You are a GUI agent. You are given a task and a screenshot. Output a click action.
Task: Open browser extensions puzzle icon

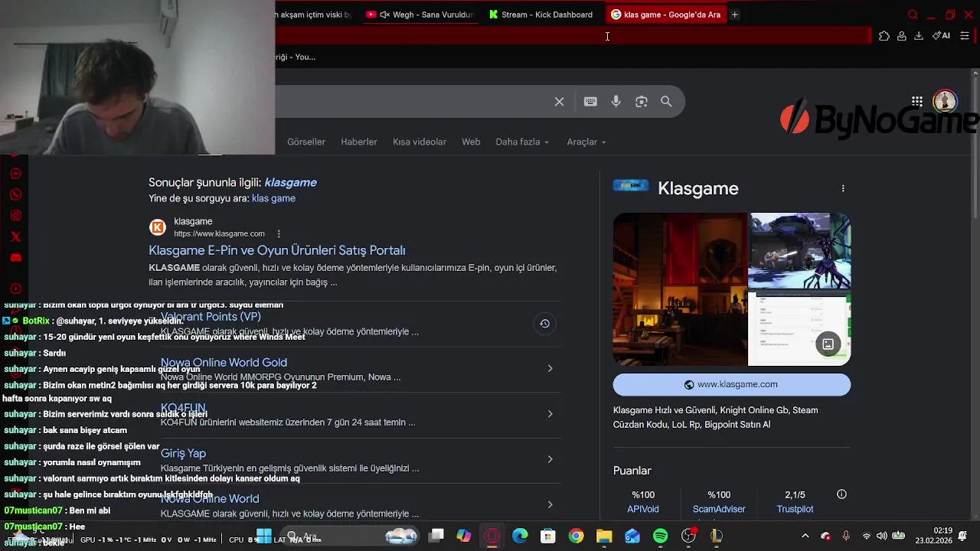pos(884,36)
